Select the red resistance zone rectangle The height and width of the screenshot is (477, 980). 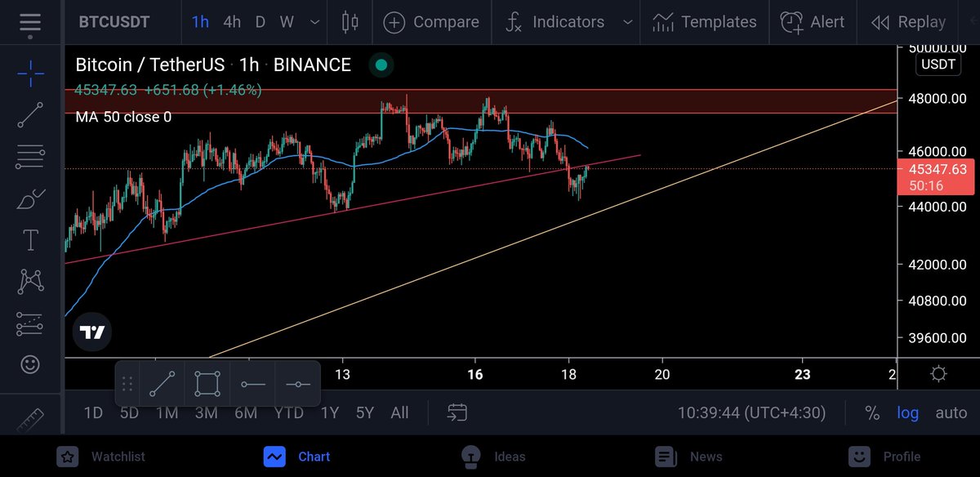point(480,101)
